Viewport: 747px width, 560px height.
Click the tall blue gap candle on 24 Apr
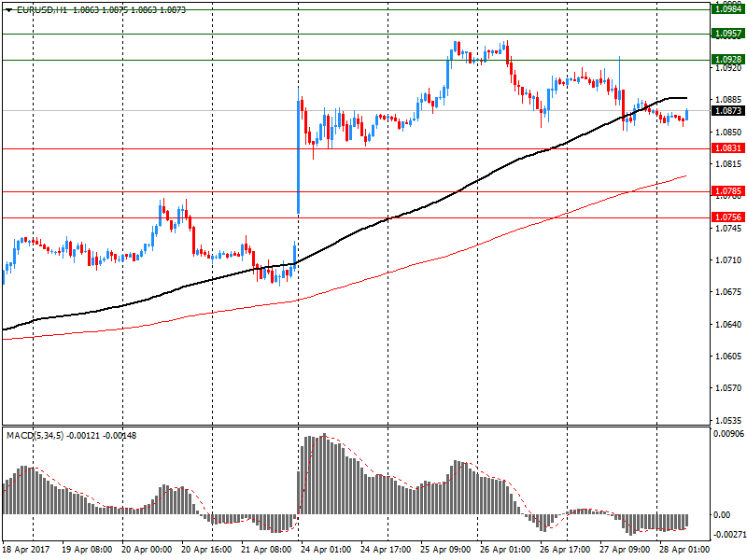[x=298, y=157]
